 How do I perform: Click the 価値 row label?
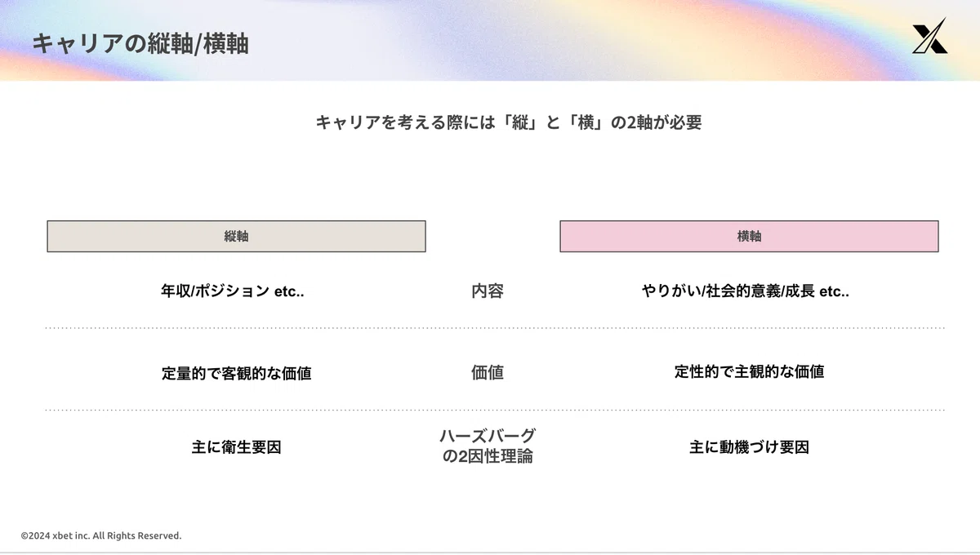pos(488,372)
